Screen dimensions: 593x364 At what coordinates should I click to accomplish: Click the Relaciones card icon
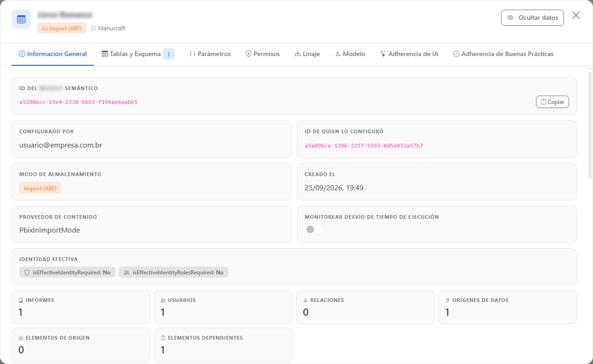click(306, 301)
